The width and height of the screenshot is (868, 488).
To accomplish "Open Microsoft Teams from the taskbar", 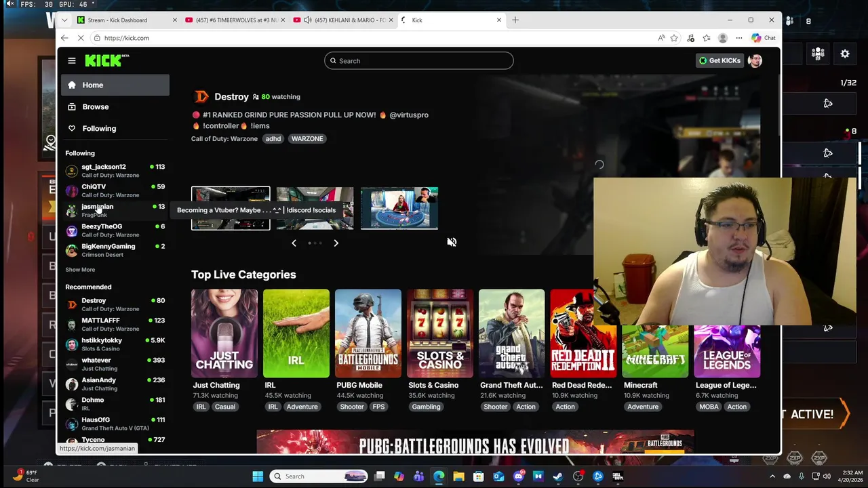I will click(x=418, y=476).
